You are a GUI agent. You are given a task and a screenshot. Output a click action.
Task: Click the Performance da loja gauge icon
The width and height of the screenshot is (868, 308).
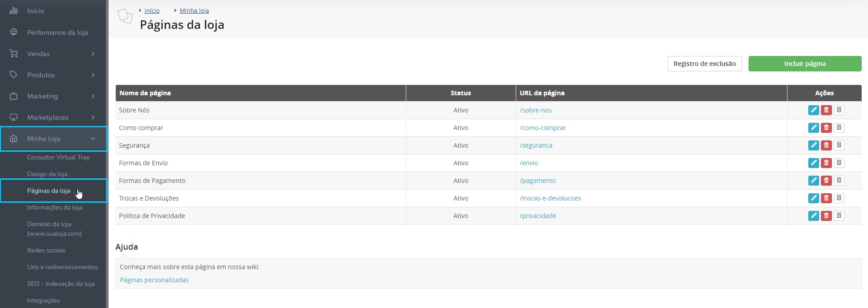pyautogui.click(x=14, y=32)
